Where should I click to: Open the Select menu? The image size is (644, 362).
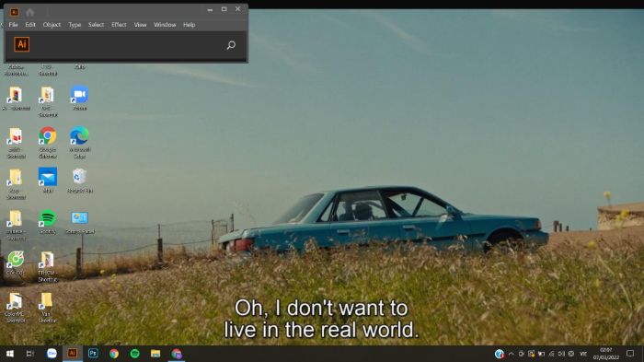(96, 25)
